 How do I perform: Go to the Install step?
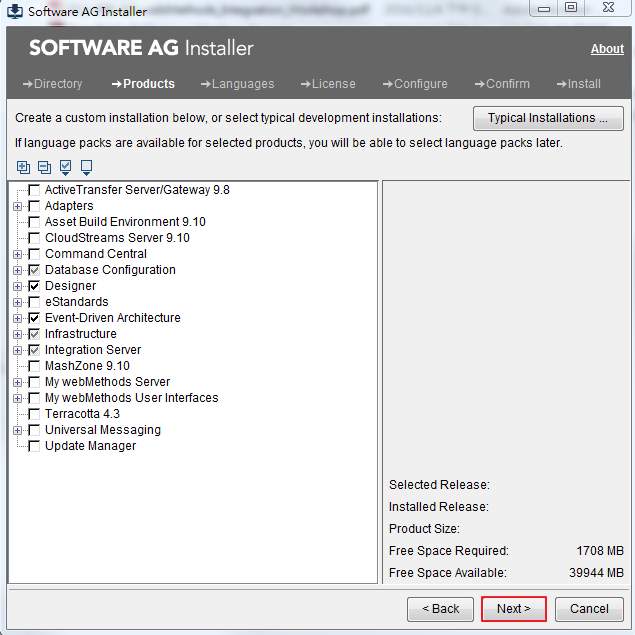579,84
